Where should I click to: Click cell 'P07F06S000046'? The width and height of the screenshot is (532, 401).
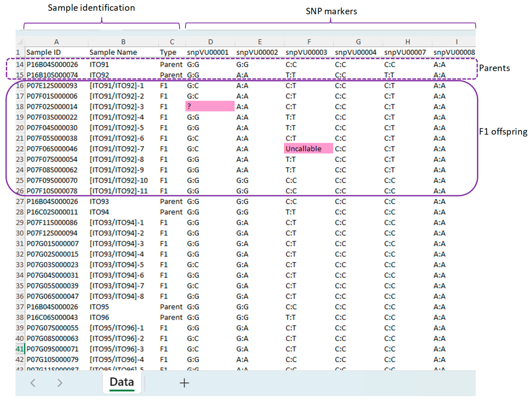click(52, 149)
